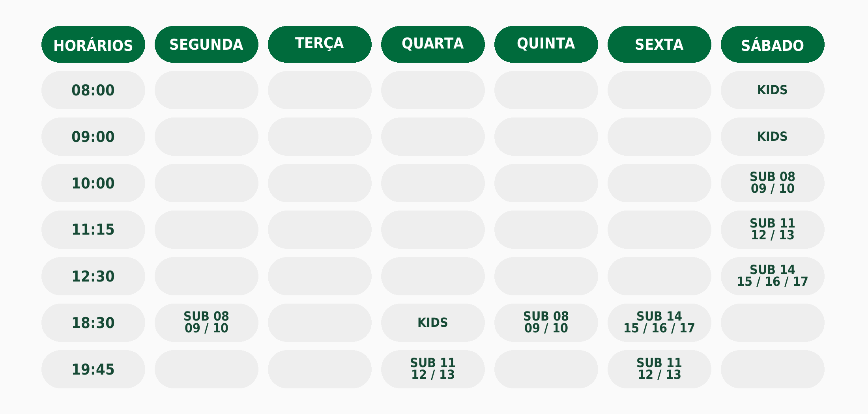The height and width of the screenshot is (414, 868).
Task: Choose Saturday SUB 11 12 / 13 class
Action: (x=773, y=230)
